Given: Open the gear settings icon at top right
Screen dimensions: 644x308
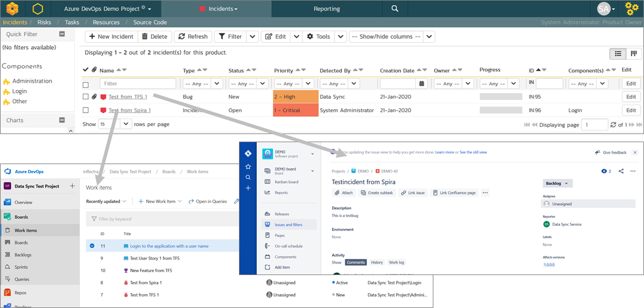Looking at the screenshot, I should 631,9.
